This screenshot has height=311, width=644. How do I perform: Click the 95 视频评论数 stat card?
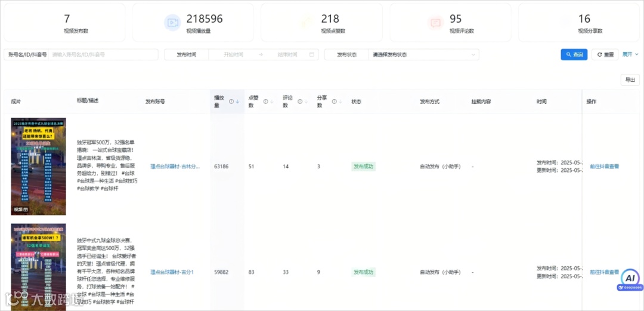pos(450,23)
